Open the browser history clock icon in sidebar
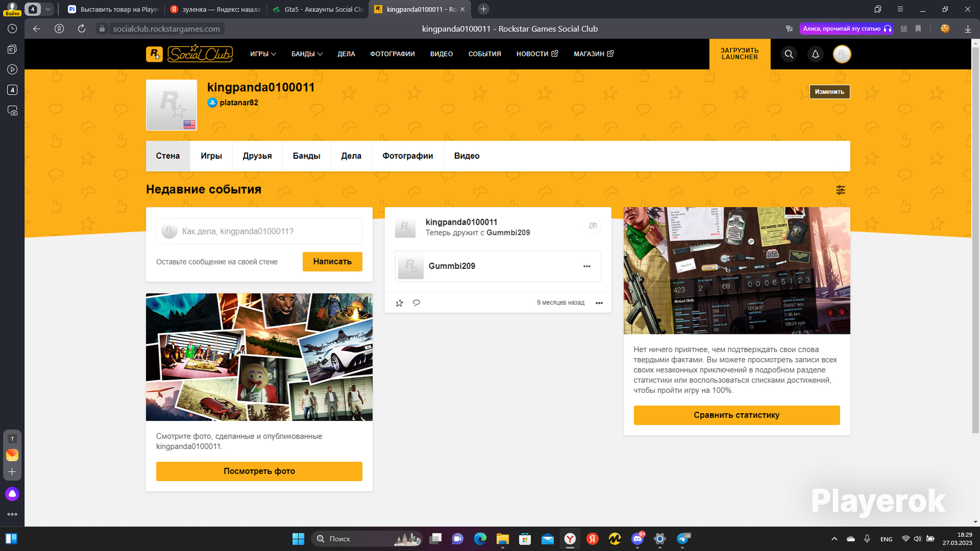This screenshot has height=551, width=980. click(12, 29)
